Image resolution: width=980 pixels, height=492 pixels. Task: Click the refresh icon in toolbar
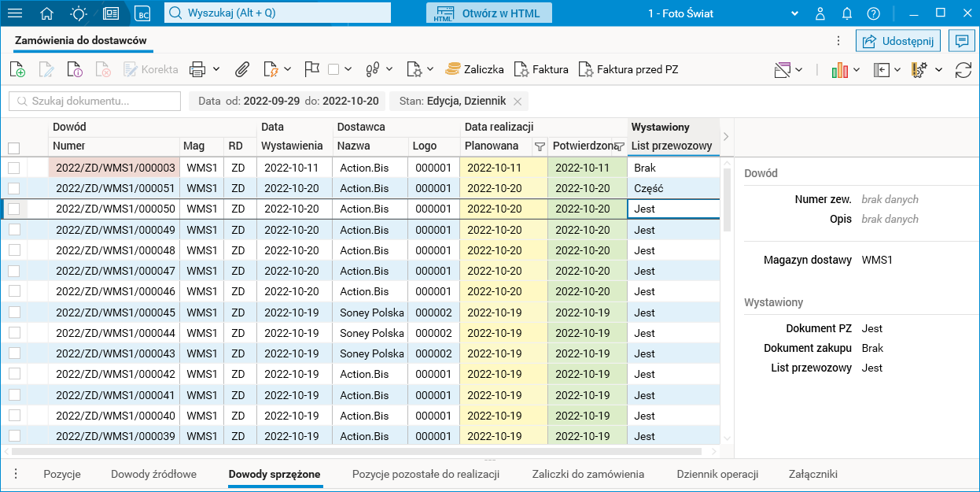(963, 70)
